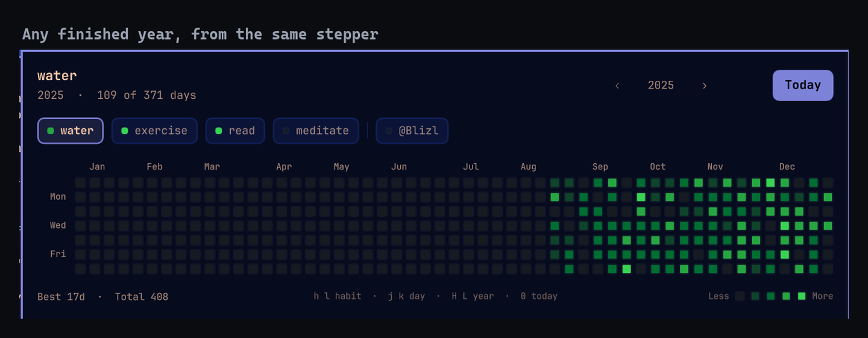Click the '0 today' shortcut hint

point(539,296)
